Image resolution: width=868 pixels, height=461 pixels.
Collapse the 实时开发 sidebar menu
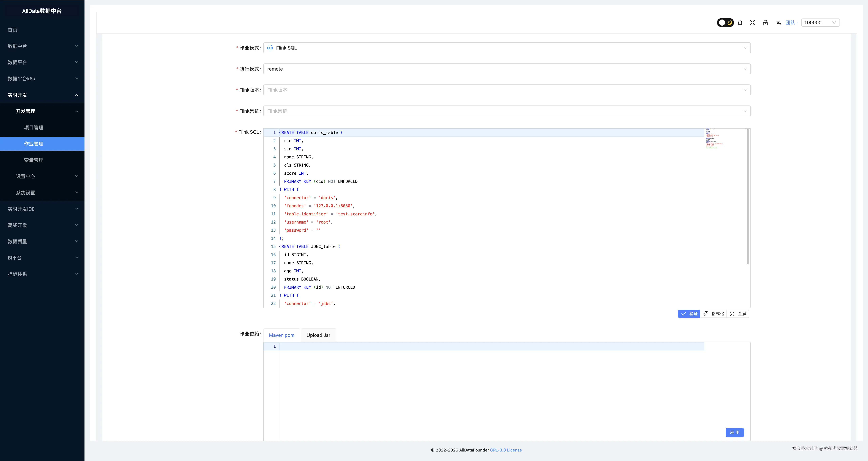pos(42,95)
